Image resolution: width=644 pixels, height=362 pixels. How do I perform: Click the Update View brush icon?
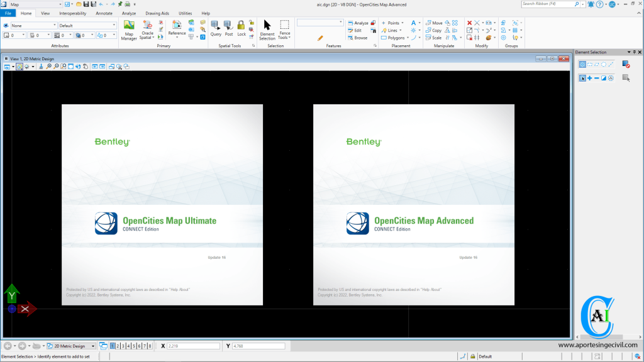pos(41,67)
